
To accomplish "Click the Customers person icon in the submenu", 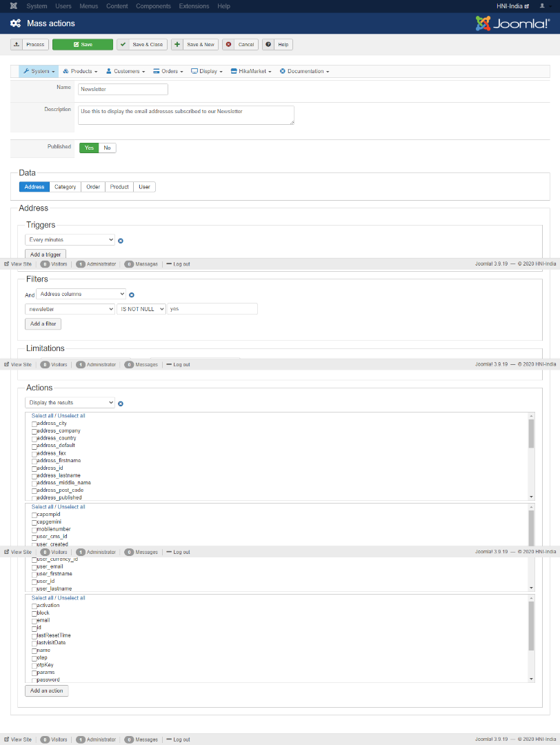I will [109, 71].
